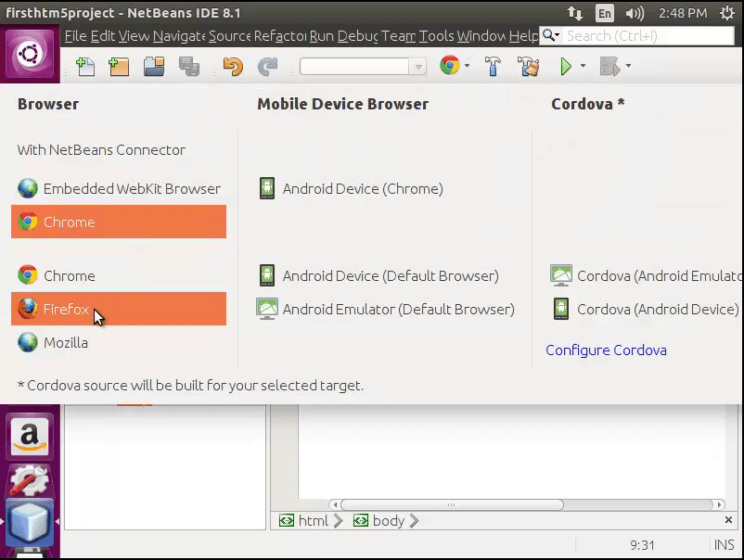Viewport: 744px width, 560px height.
Task: Select Firefox as the browser
Action: pos(119,309)
